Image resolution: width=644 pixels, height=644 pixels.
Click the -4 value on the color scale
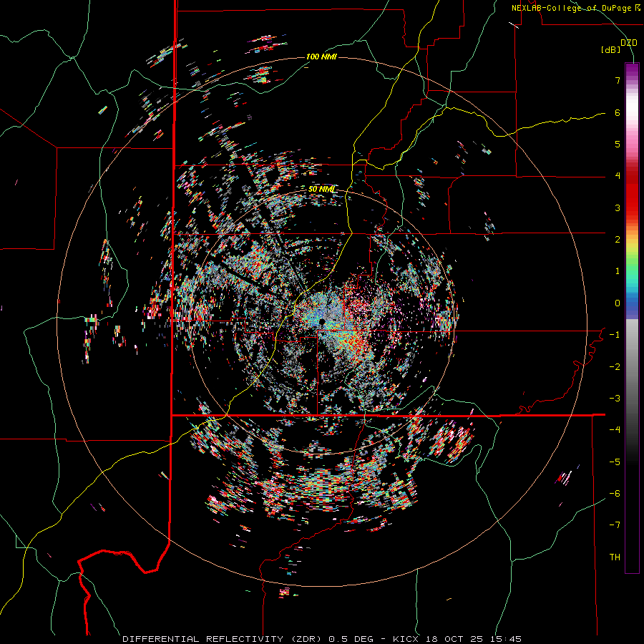click(x=615, y=430)
